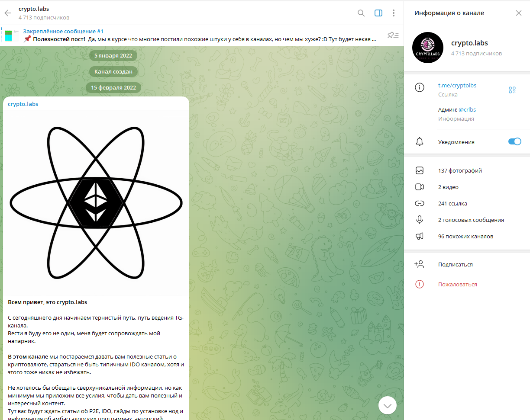Open search in the channel
The height and width of the screenshot is (420, 530).
coord(361,13)
